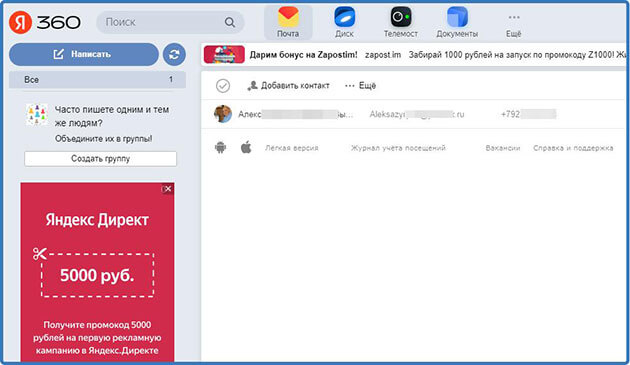Follow the Дарим бонус на Zapostim! link
Image resolution: width=630 pixels, height=365 pixels.
point(303,55)
